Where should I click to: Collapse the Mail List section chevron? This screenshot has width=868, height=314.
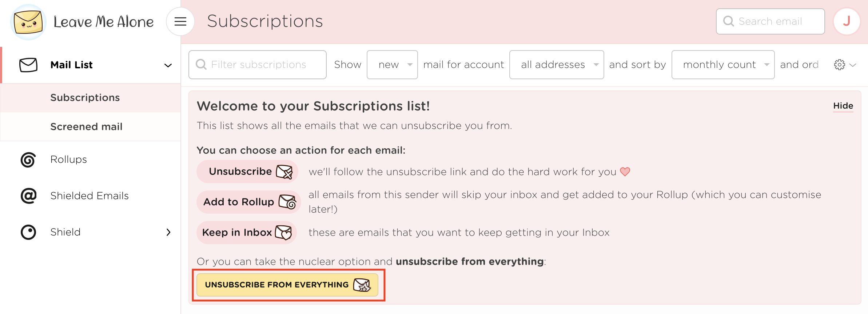(x=168, y=65)
